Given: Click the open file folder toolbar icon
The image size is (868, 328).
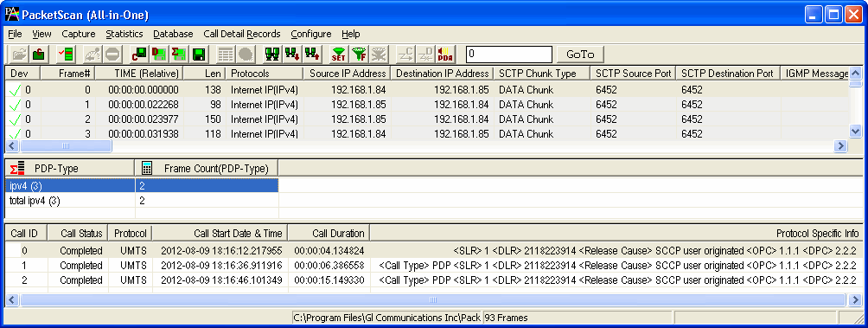Looking at the screenshot, I should [x=19, y=55].
